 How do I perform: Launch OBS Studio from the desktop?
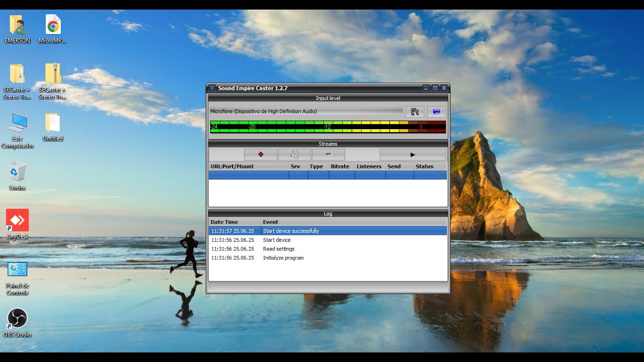pos(18,323)
